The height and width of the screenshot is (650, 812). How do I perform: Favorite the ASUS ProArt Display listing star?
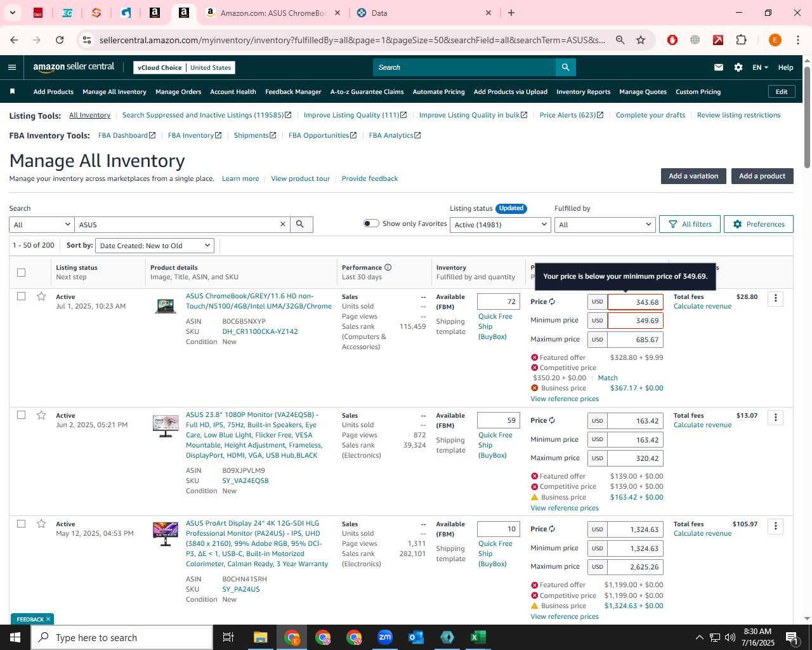point(41,524)
